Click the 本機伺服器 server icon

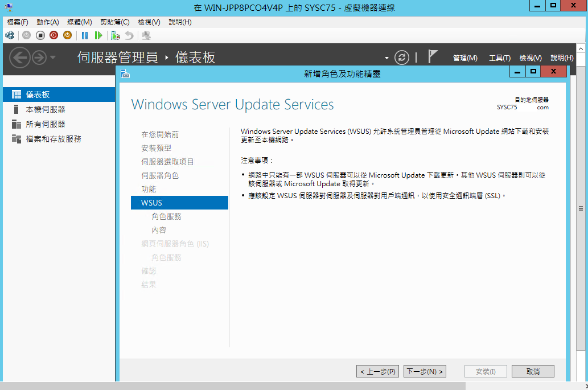(16, 109)
